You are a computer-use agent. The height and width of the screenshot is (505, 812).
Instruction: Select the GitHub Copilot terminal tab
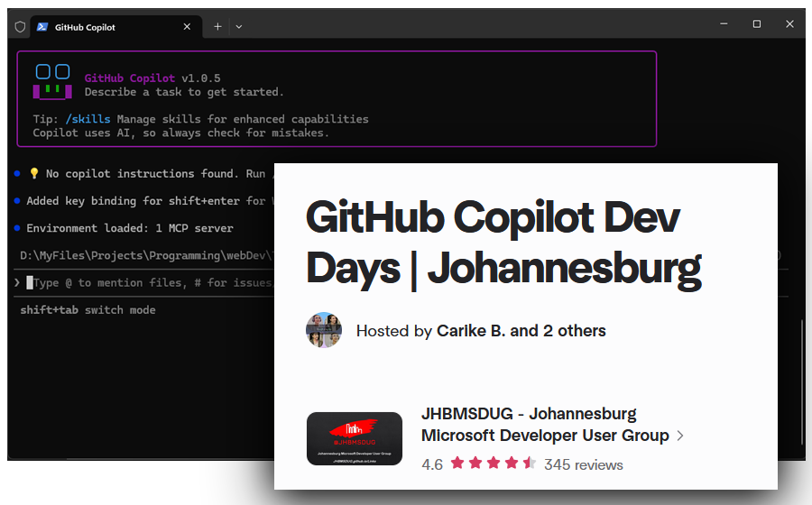click(x=115, y=27)
